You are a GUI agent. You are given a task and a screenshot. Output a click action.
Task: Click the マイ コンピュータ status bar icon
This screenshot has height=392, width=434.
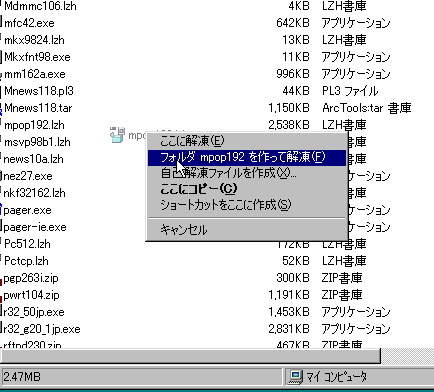295,377
